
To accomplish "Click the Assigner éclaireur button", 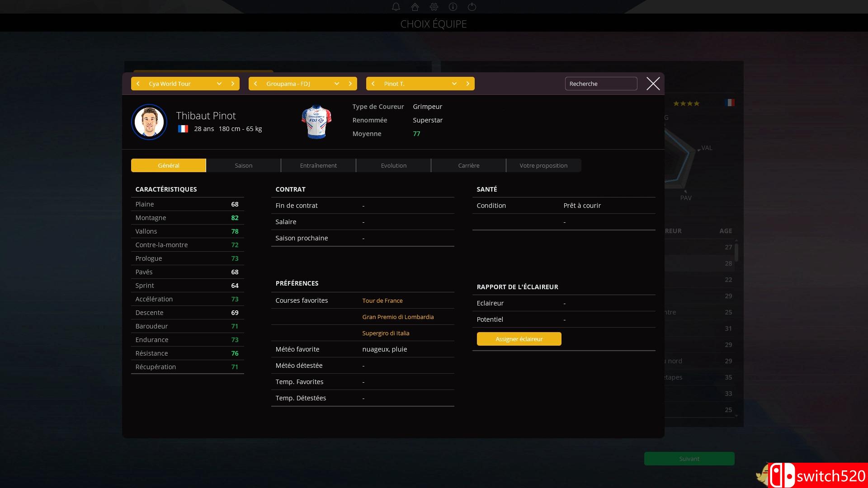I will tap(519, 338).
